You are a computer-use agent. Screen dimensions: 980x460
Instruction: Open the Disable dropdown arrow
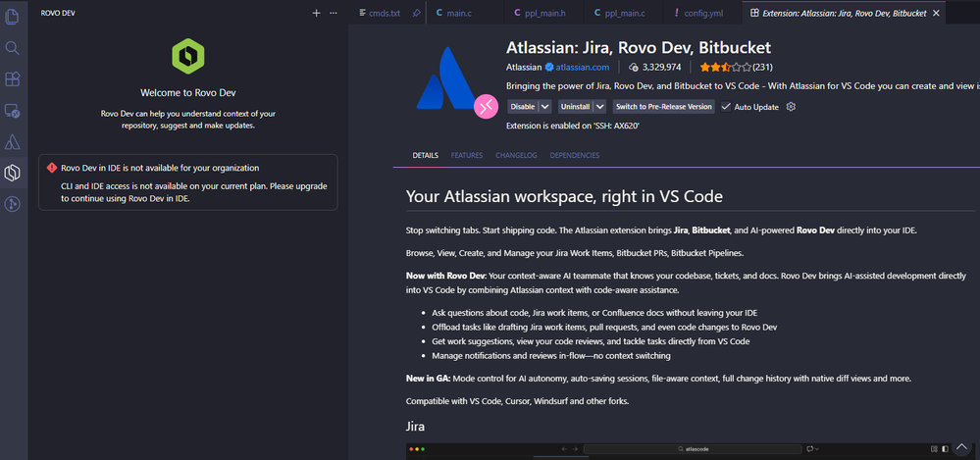pos(545,107)
